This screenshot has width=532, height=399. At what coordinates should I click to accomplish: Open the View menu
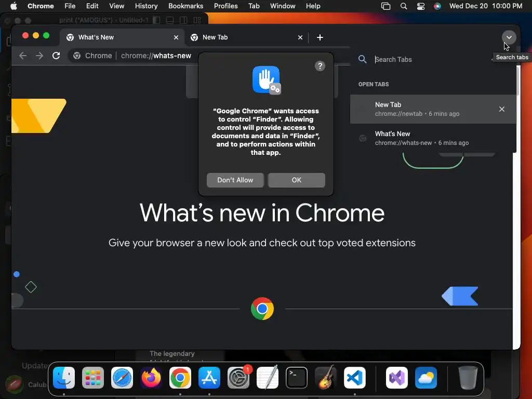coord(116,6)
